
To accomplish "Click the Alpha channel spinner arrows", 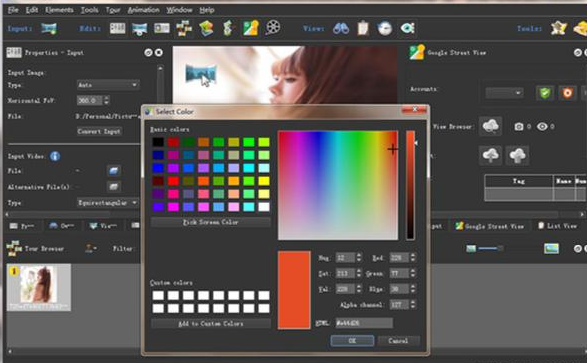I will point(413,305).
